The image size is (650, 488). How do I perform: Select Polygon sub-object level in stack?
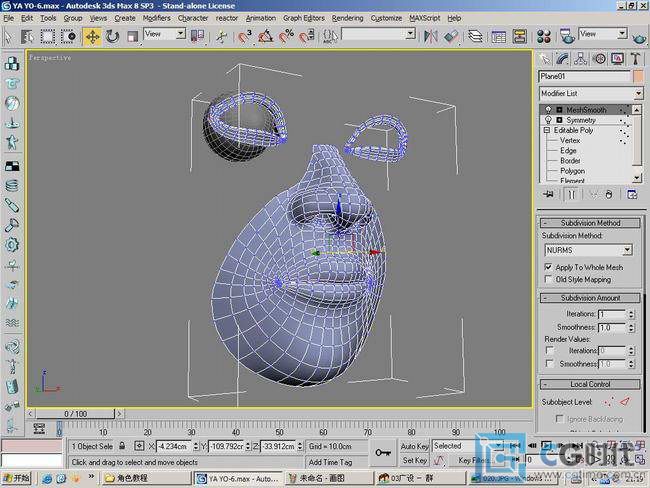pyautogui.click(x=572, y=171)
